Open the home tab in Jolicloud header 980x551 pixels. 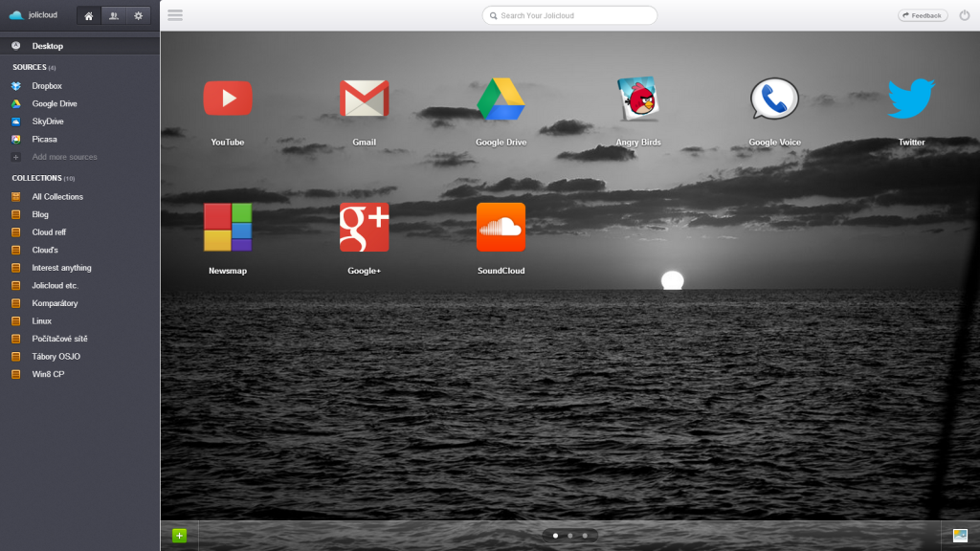pos(89,15)
